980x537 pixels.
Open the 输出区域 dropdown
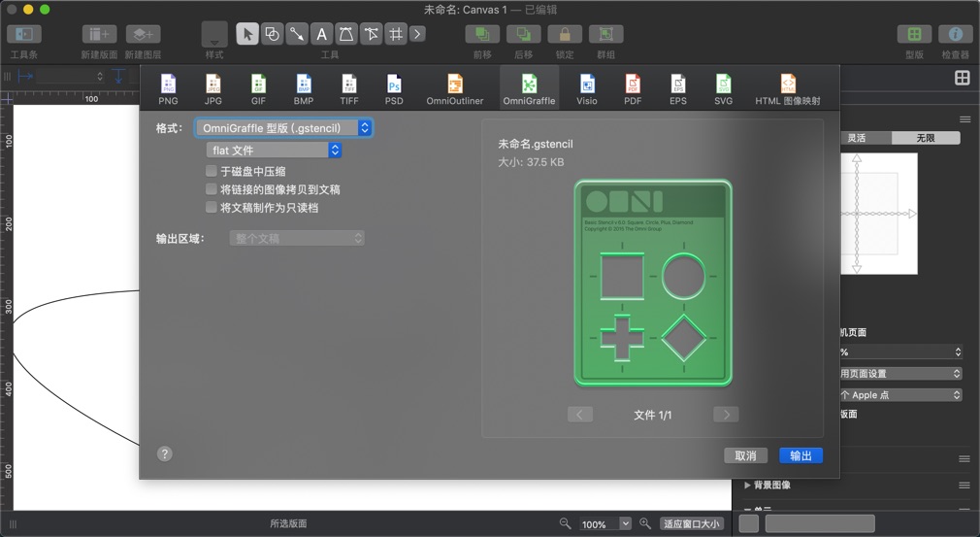pyautogui.click(x=297, y=238)
